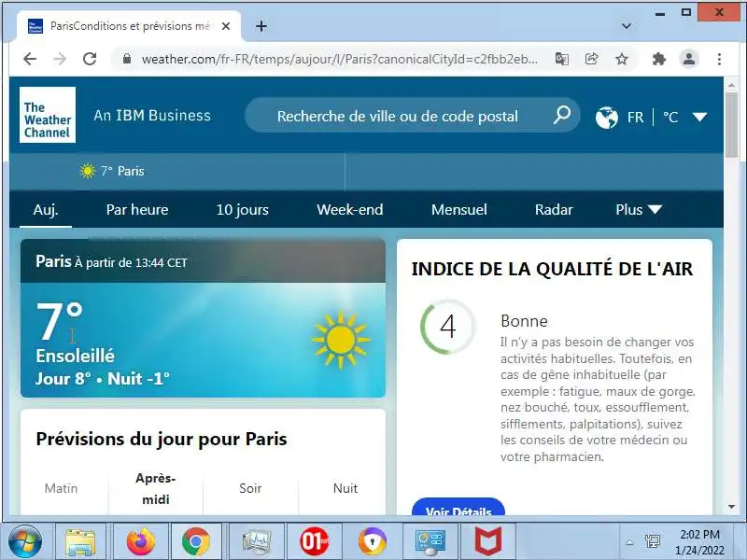Open the 10 jours forecast tab
Image resolution: width=747 pixels, height=560 pixels.
(243, 209)
